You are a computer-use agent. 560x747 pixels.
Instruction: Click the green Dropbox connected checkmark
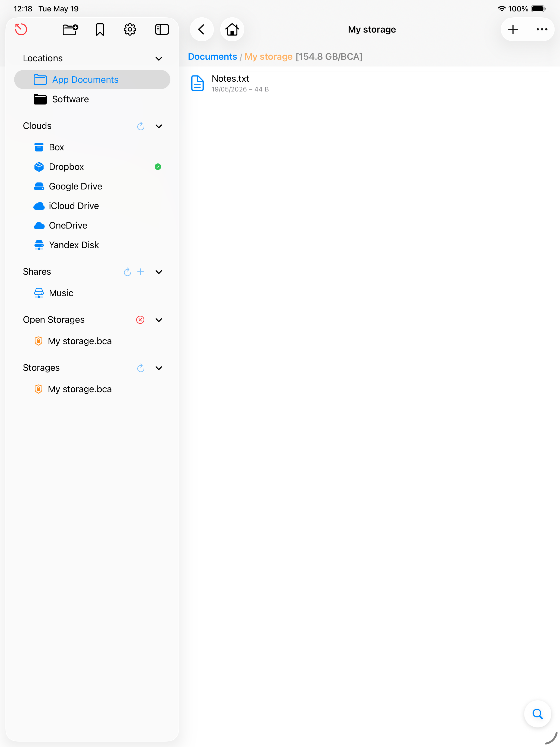pyautogui.click(x=158, y=167)
